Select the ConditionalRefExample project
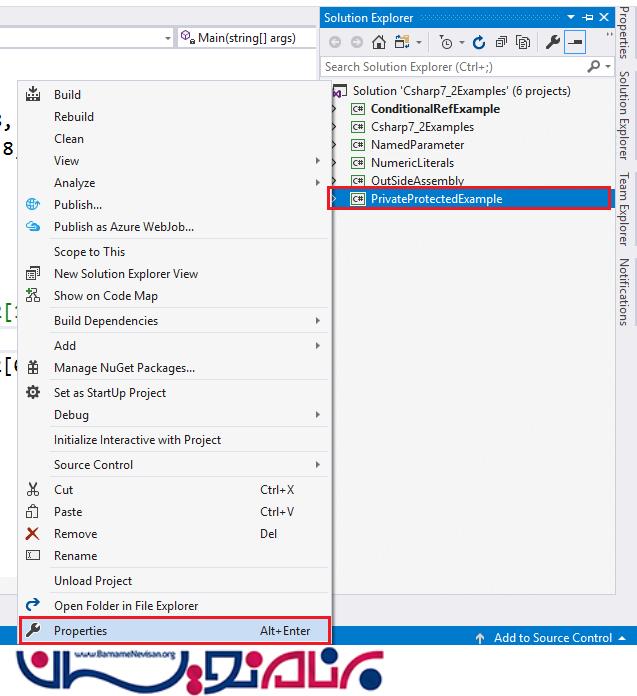The width and height of the screenshot is (637, 696). 435,109
